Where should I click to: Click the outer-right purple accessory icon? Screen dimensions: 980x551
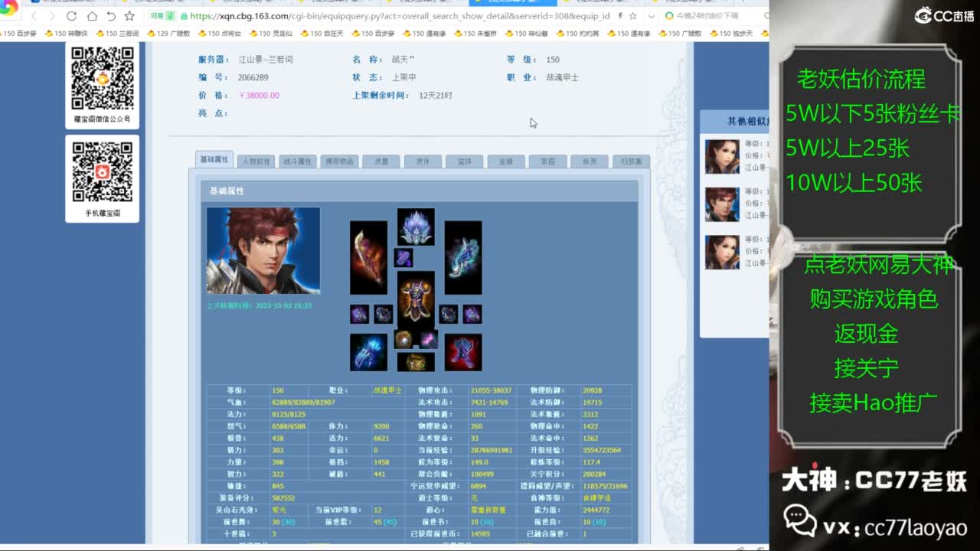[x=472, y=314]
